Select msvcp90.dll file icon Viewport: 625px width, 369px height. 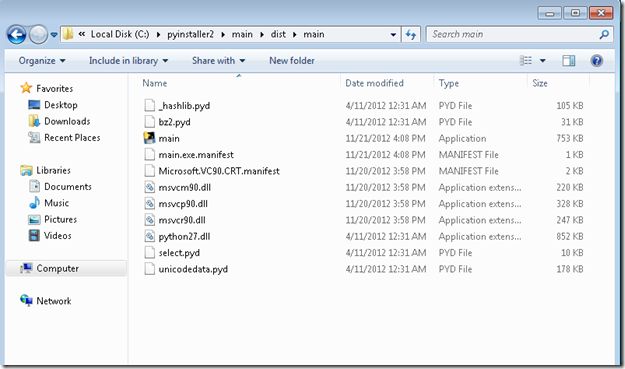tap(149, 203)
